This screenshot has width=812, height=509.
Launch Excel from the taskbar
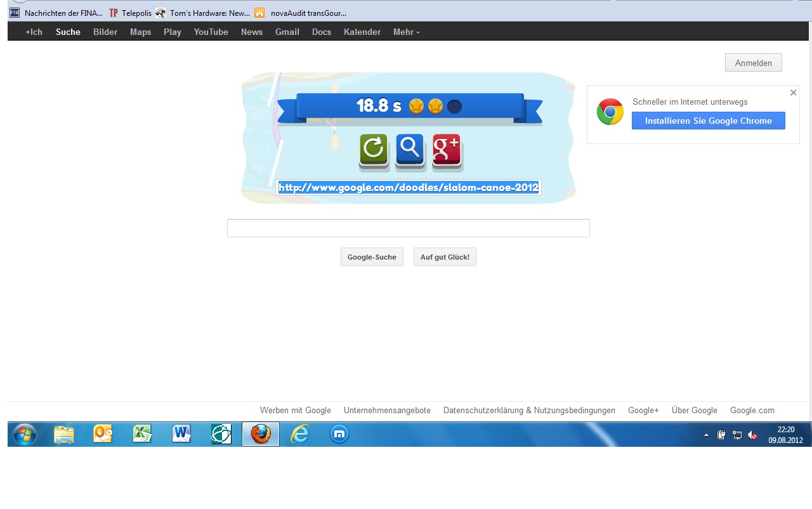click(142, 434)
